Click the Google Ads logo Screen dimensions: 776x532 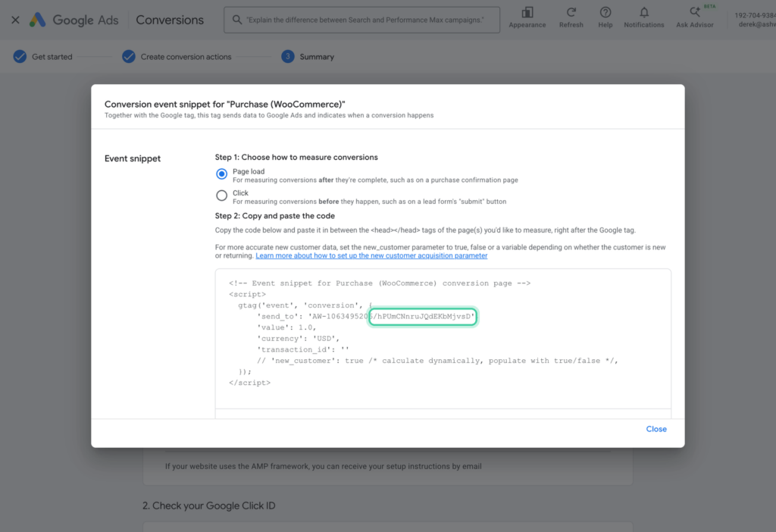coord(74,20)
